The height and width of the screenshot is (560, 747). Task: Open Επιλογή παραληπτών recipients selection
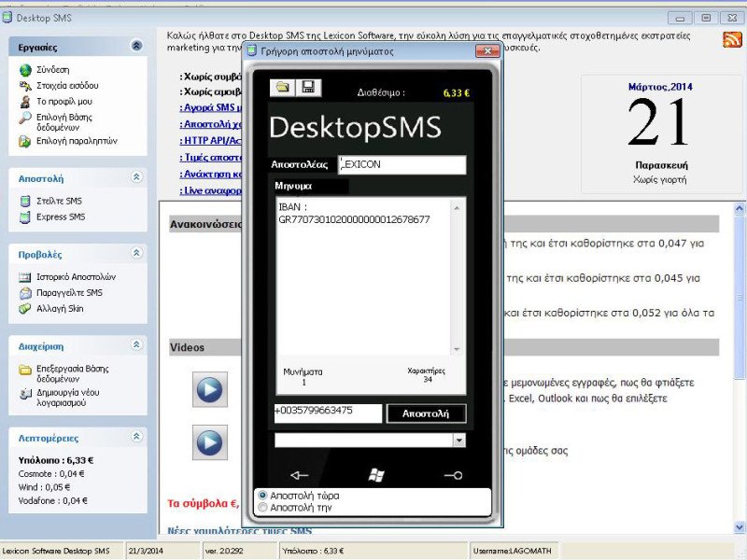(67, 141)
